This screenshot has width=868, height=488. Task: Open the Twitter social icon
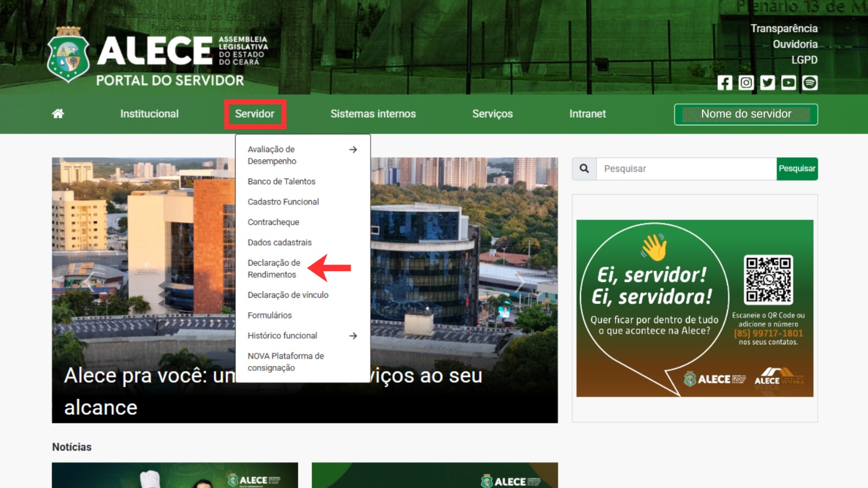pos(767,82)
